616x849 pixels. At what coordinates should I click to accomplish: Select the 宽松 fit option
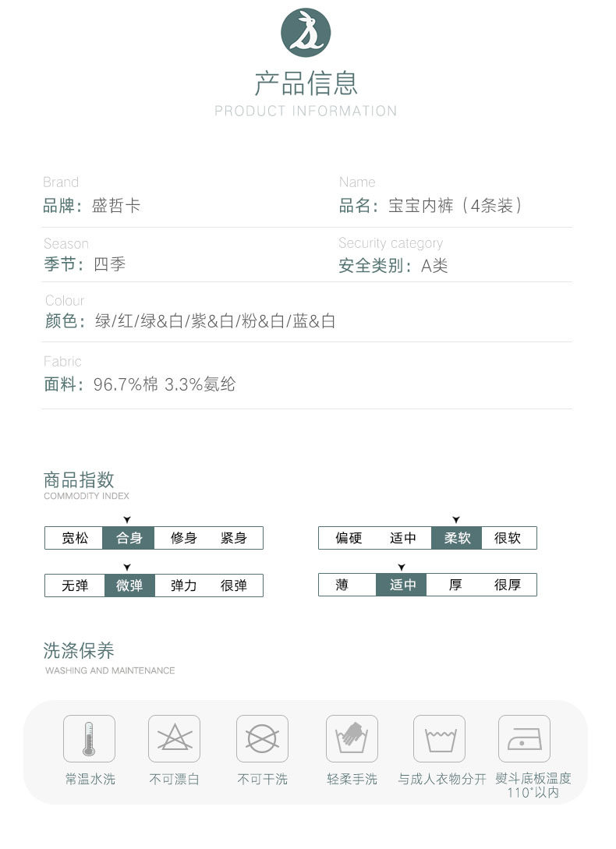tap(75, 538)
